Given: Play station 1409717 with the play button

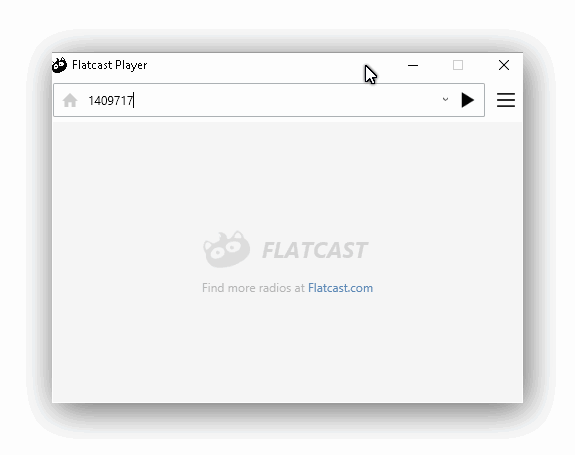Looking at the screenshot, I should click(x=467, y=100).
